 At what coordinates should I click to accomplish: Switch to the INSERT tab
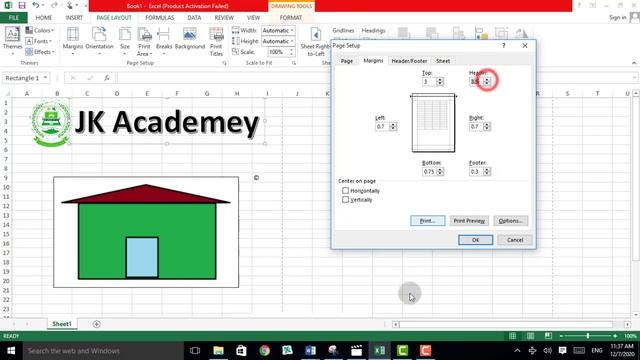click(x=74, y=18)
